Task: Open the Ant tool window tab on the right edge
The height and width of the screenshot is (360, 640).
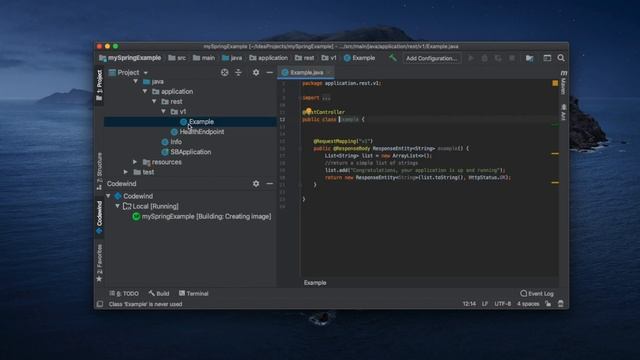Action: [564, 112]
